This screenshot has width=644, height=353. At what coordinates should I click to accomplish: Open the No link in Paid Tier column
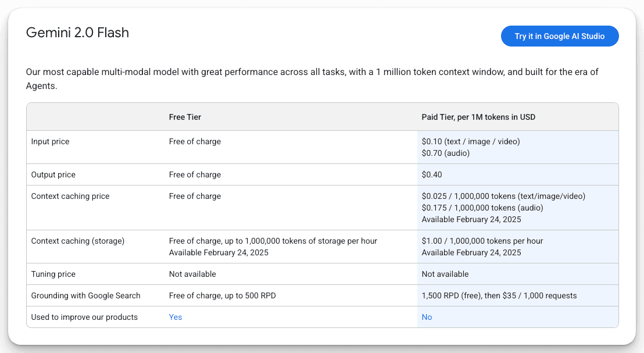(427, 317)
